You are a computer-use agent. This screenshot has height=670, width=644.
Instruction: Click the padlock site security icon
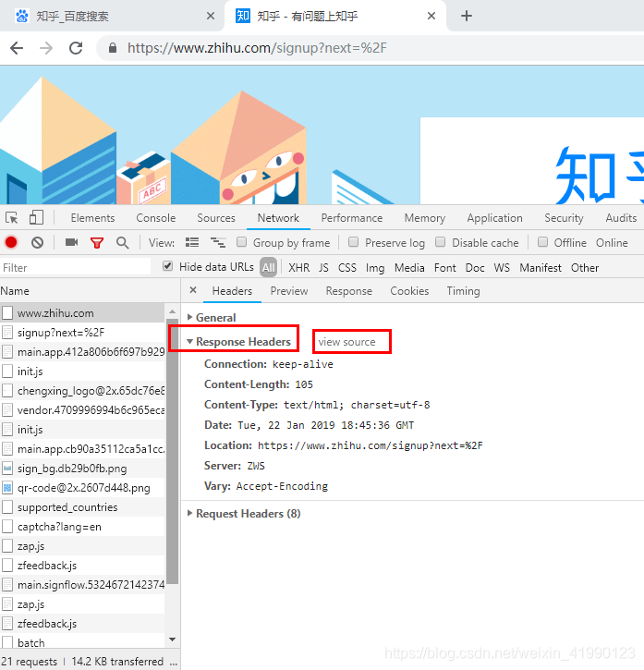click(x=113, y=48)
